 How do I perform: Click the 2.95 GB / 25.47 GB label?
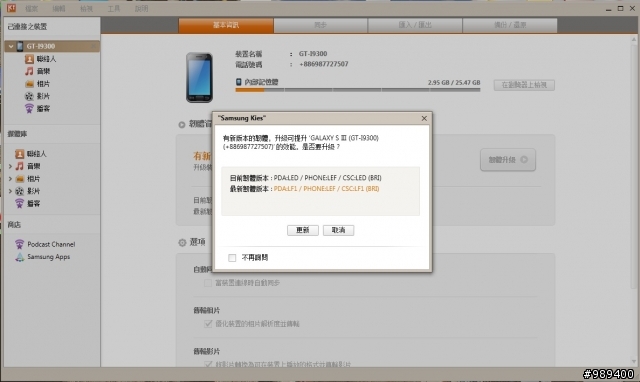[454, 82]
